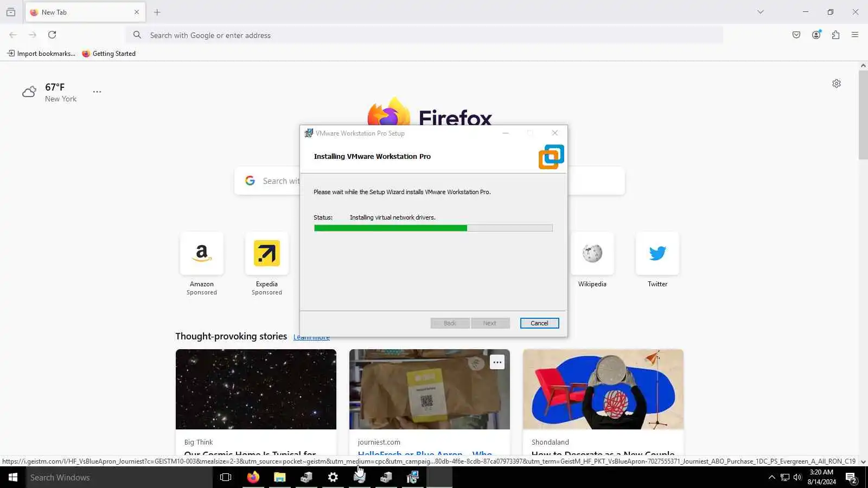Open the weather widget options ellipsis
Image resolution: width=868 pixels, height=488 pixels.
(97, 92)
